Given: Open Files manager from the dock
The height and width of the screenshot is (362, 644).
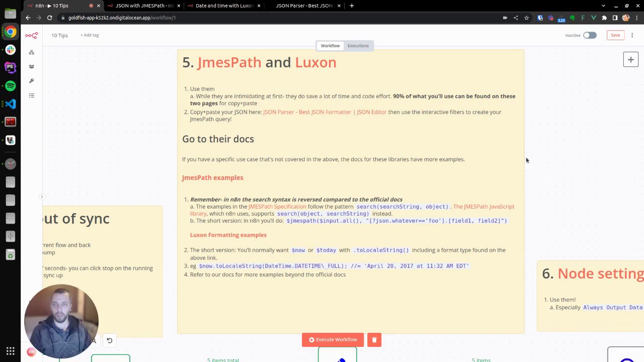Looking at the screenshot, I should click(x=10, y=14).
